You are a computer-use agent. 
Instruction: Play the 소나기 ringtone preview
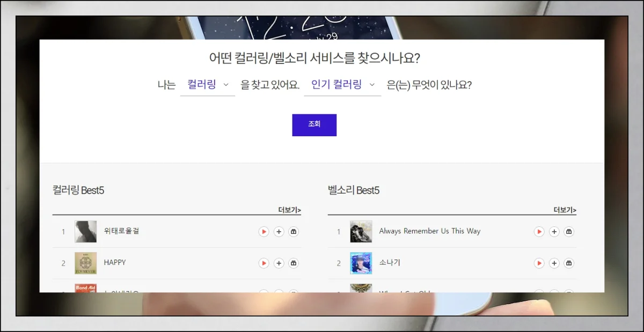(x=539, y=263)
